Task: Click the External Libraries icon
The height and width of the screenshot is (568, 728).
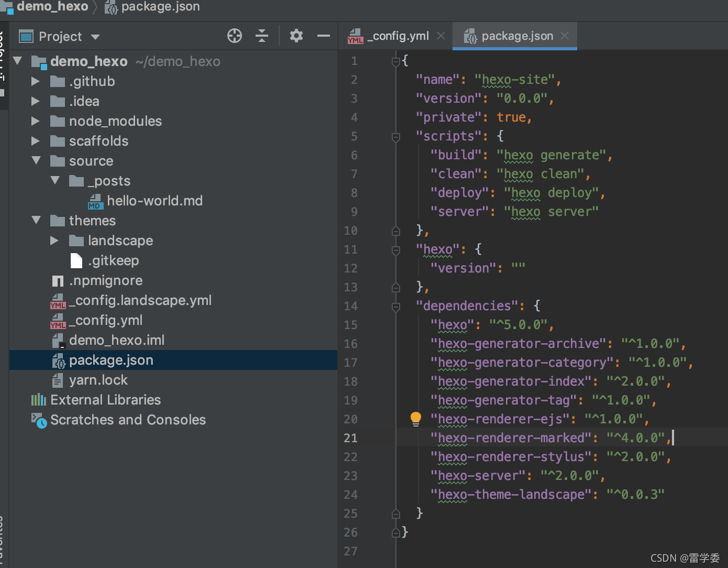Action: click(39, 400)
